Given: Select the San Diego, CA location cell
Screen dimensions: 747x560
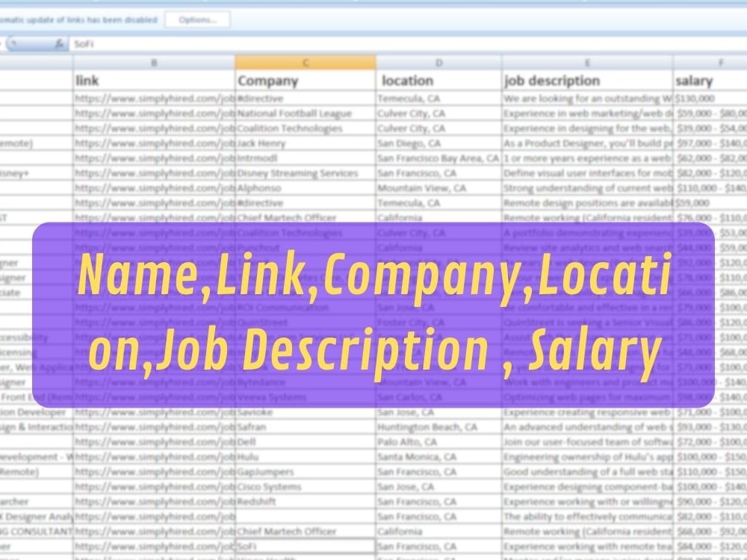Looking at the screenshot, I should 438,143.
